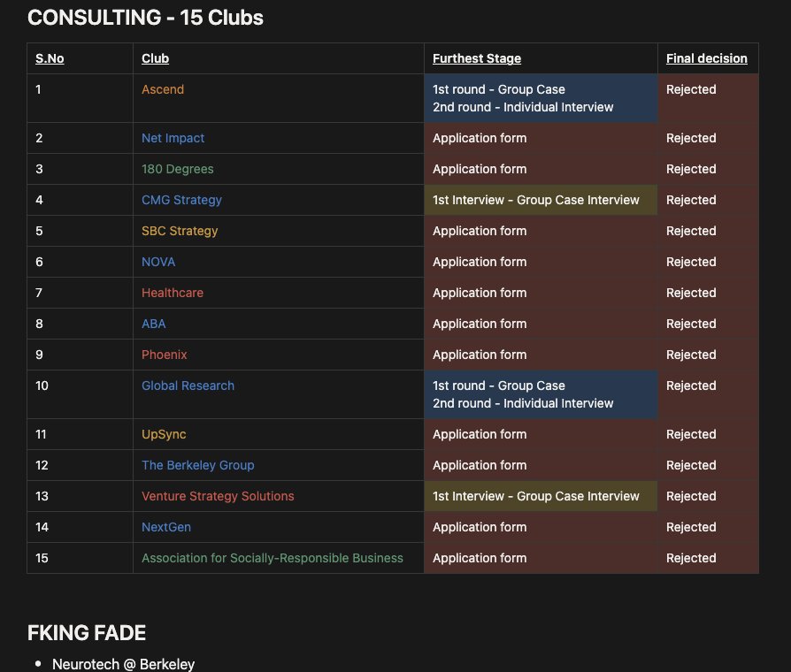Click Rejected in the UpSync row
791x672 pixels.
tap(691, 434)
